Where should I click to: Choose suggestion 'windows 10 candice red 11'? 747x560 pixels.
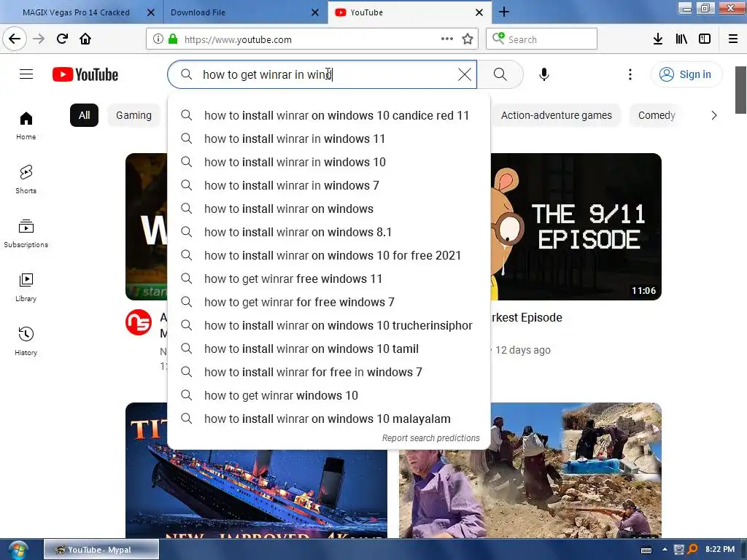click(329, 115)
